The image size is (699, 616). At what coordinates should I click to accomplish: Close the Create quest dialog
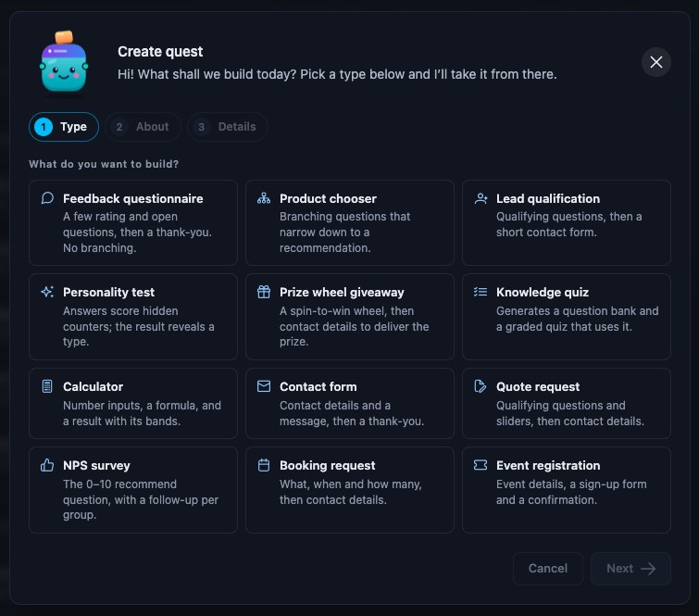tap(656, 62)
